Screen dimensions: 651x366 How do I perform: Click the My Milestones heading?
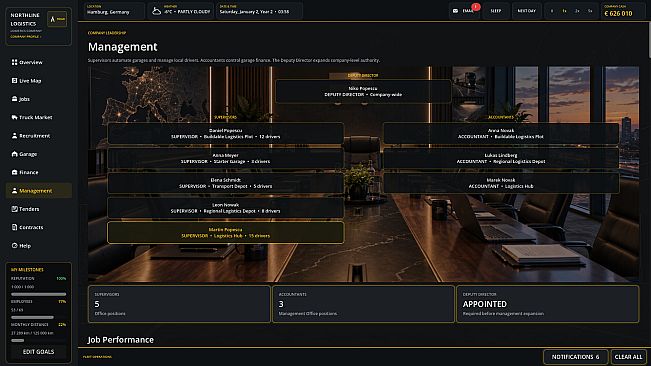(27, 270)
